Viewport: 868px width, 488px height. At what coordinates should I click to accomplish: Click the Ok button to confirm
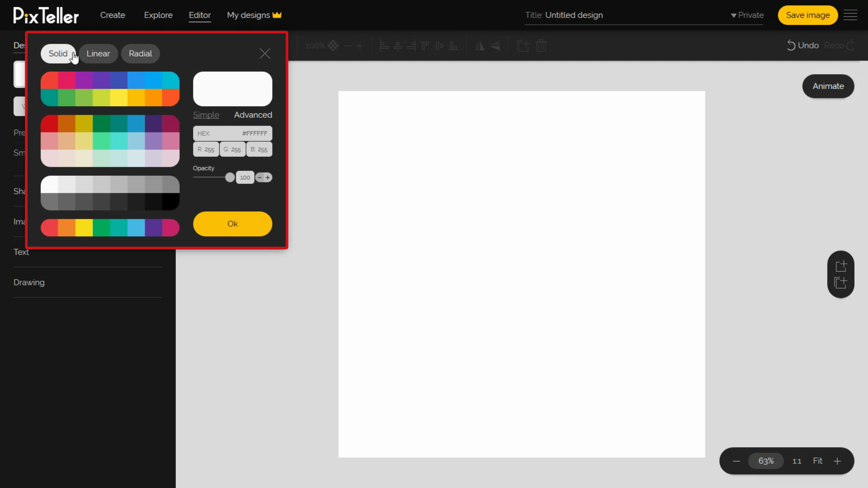[232, 224]
